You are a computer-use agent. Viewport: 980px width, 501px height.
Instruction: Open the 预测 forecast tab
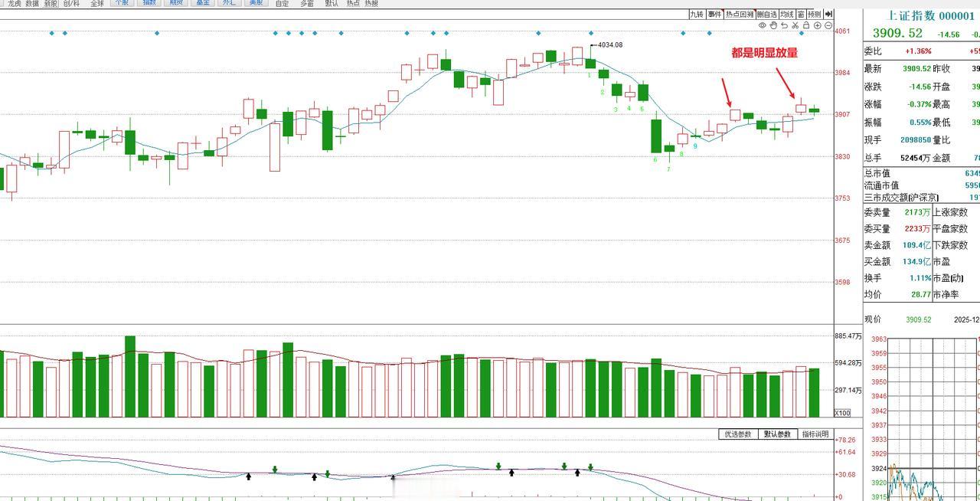(x=815, y=14)
